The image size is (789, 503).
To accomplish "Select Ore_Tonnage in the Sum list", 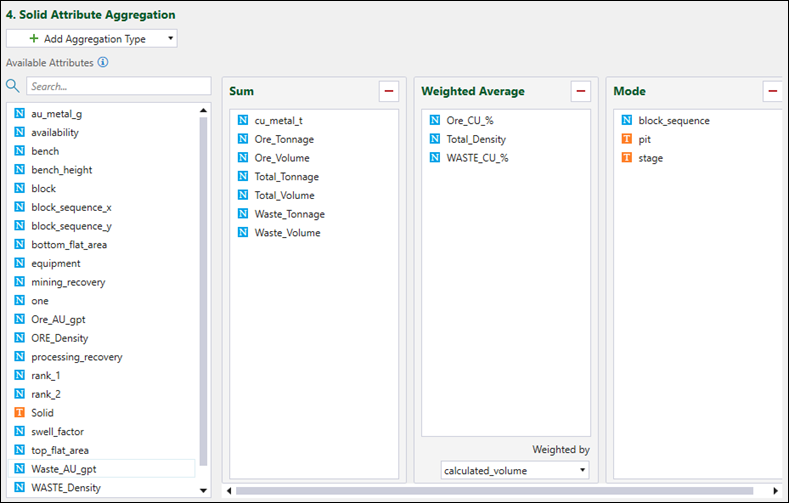I will (283, 139).
